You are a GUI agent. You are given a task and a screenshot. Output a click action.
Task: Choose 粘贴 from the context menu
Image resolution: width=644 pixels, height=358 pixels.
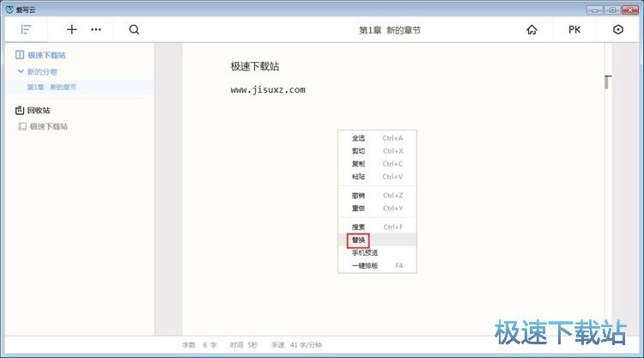coord(377,177)
